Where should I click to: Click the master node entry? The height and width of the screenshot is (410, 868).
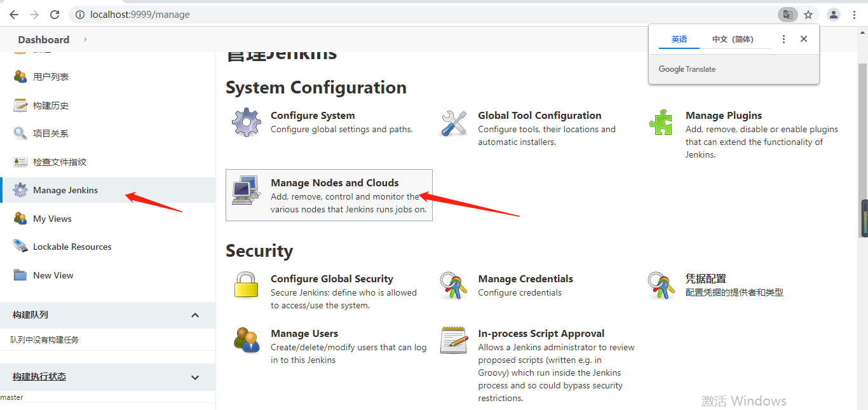tap(11, 397)
